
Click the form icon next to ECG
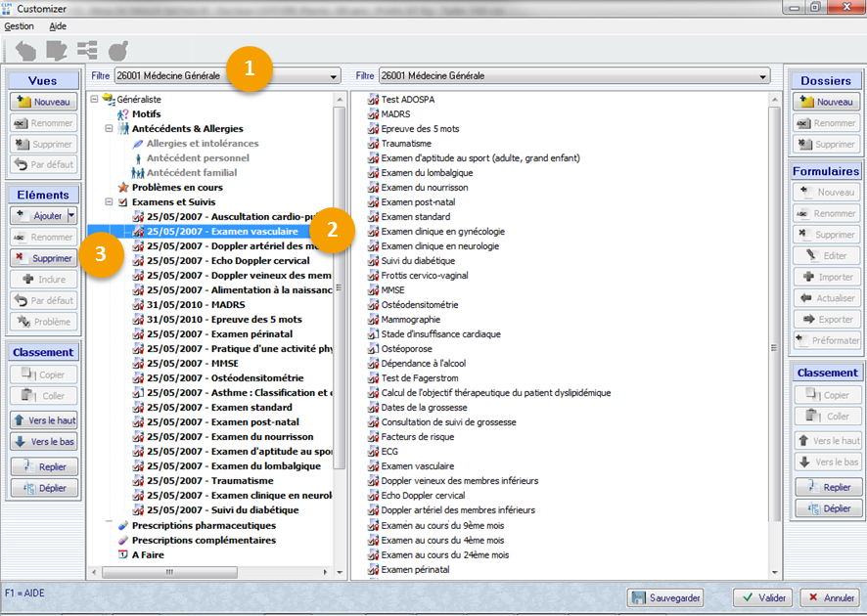pyautogui.click(x=372, y=452)
